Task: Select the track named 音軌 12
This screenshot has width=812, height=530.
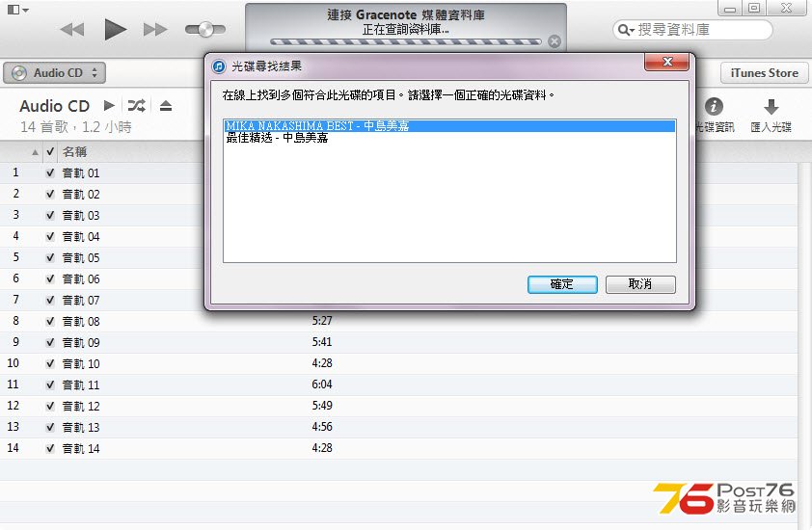Action: [x=81, y=407]
